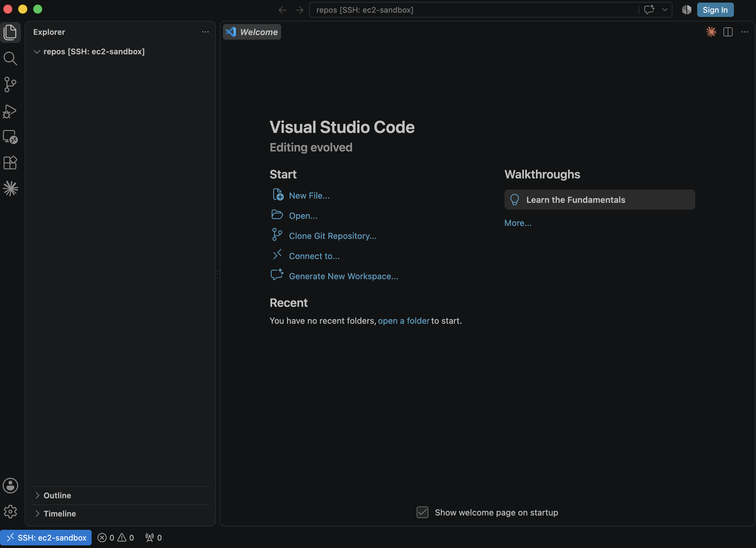756x548 pixels.
Task: Click the Sign In button
Action: tap(715, 10)
